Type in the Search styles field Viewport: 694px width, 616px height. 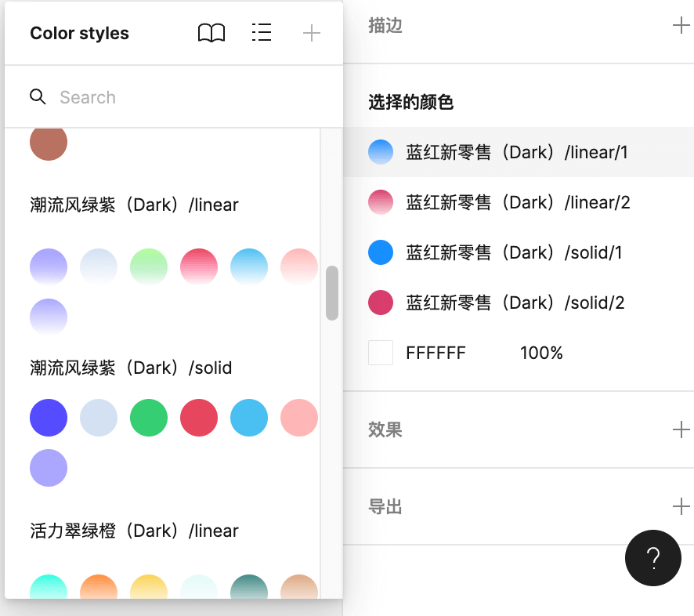point(188,97)
